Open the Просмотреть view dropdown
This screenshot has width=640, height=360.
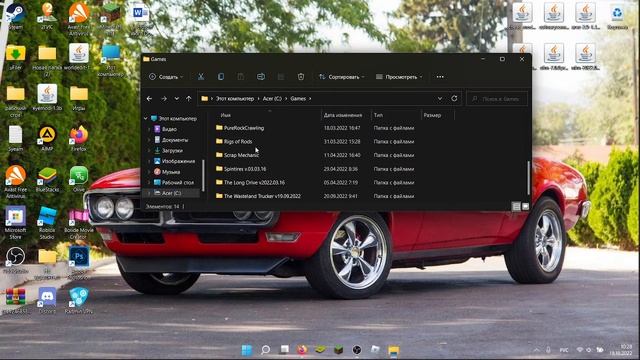399,77
